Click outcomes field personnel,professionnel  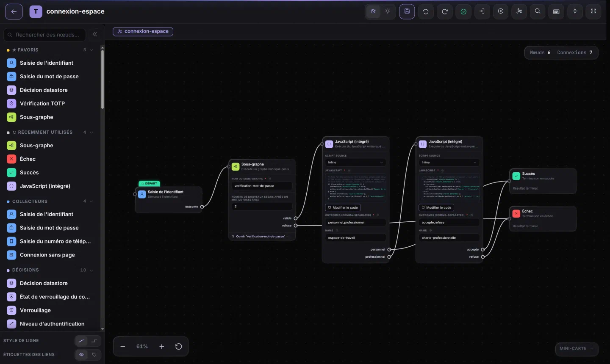click(355, 222)
